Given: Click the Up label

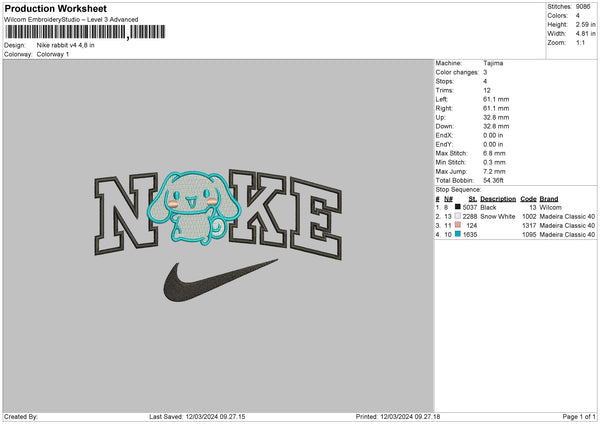Looking at the screenshot, I should pyautogui.click(x=440, y=117).
